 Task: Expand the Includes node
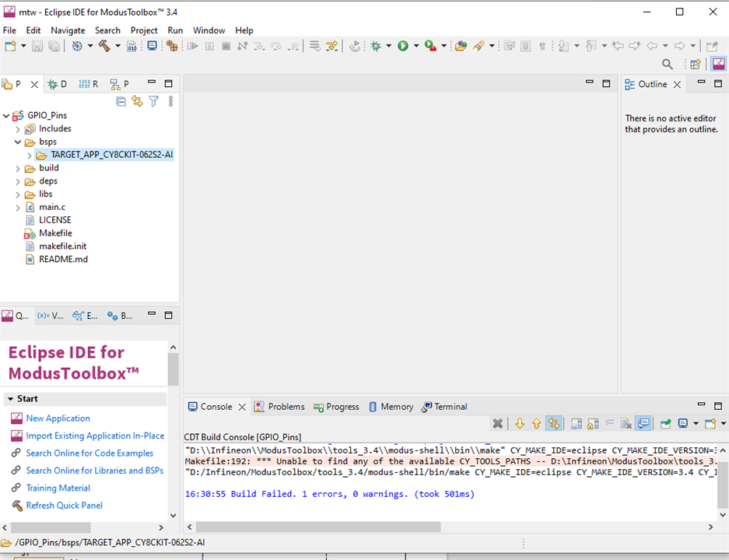(18, 129)
